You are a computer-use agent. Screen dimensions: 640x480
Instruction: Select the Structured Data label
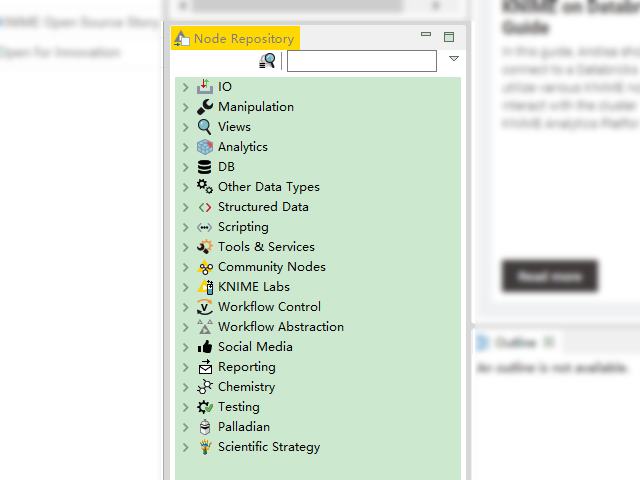point(263,207)
